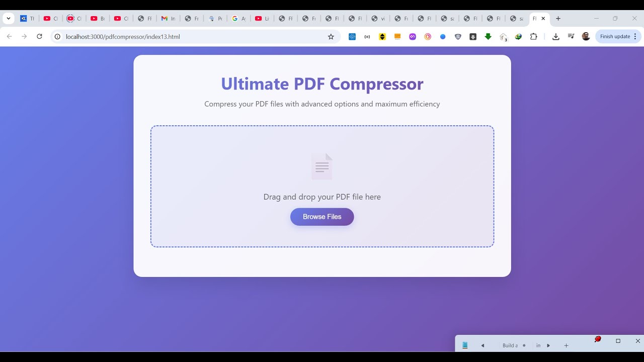Switch to the Google 'Ay' tab

239,19
